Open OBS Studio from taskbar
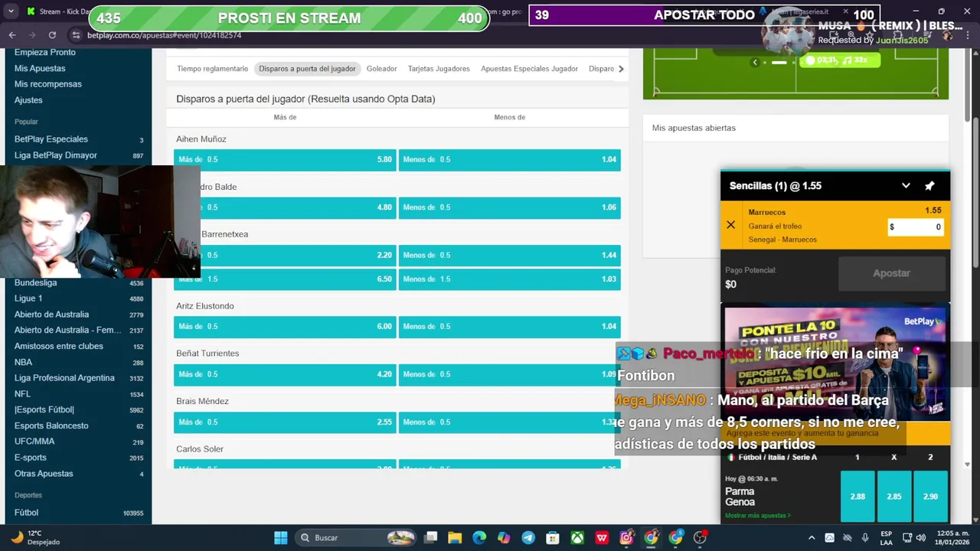The height and width of the screenshot is (551, 980). [x=700, y=538]
